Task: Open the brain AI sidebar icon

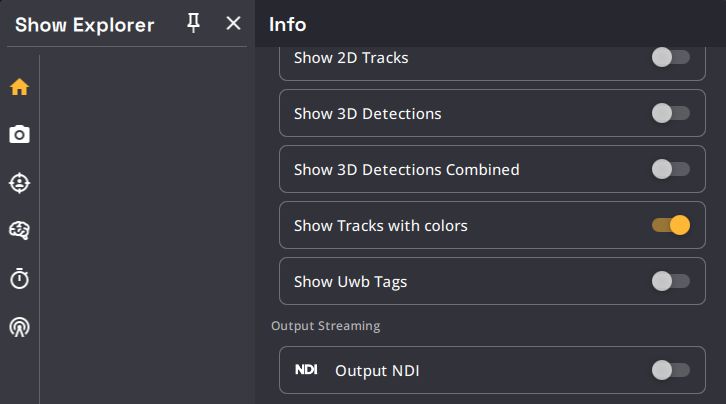Action: (x=19, y=231)
